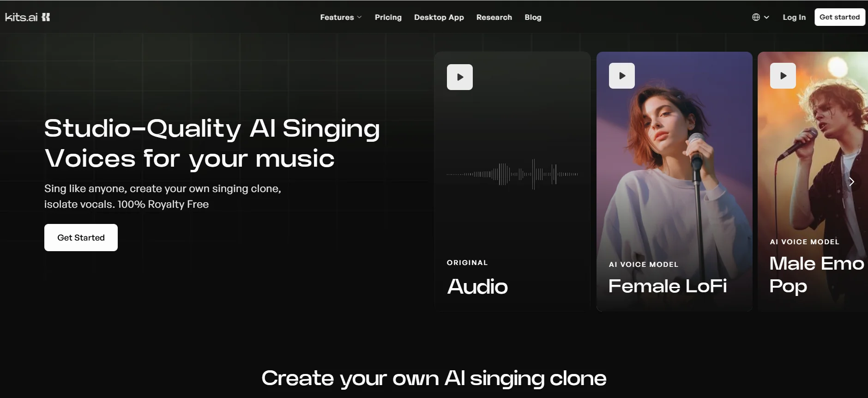868x398 pixels.
Task: Open the Desktop App page
Action: click(439, 17)
